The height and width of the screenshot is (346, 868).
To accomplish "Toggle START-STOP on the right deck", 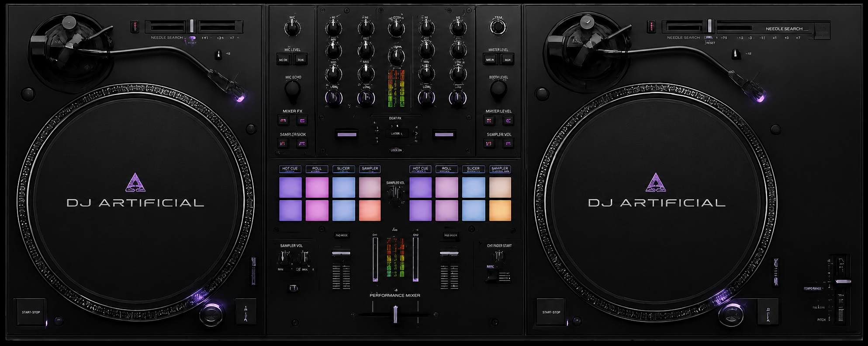I will pos(551,312).
